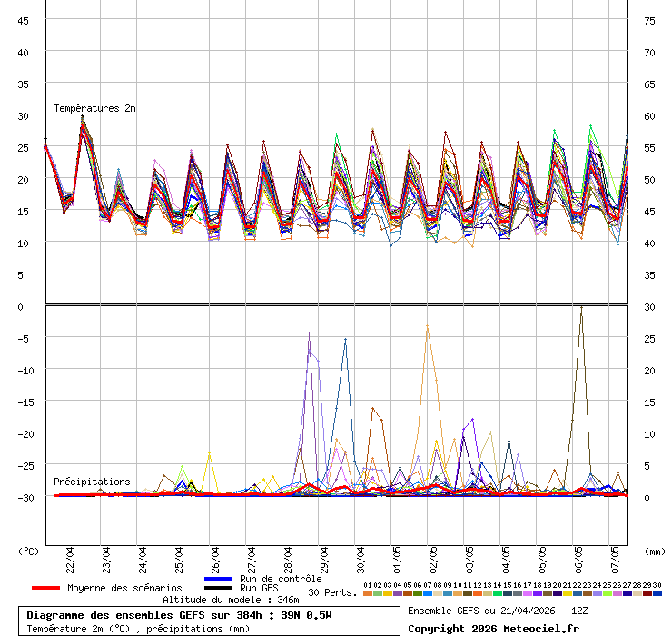Pick the 06/05 date axis label
672x636 pixels.
pyautogui.click(x=578, y=558)
